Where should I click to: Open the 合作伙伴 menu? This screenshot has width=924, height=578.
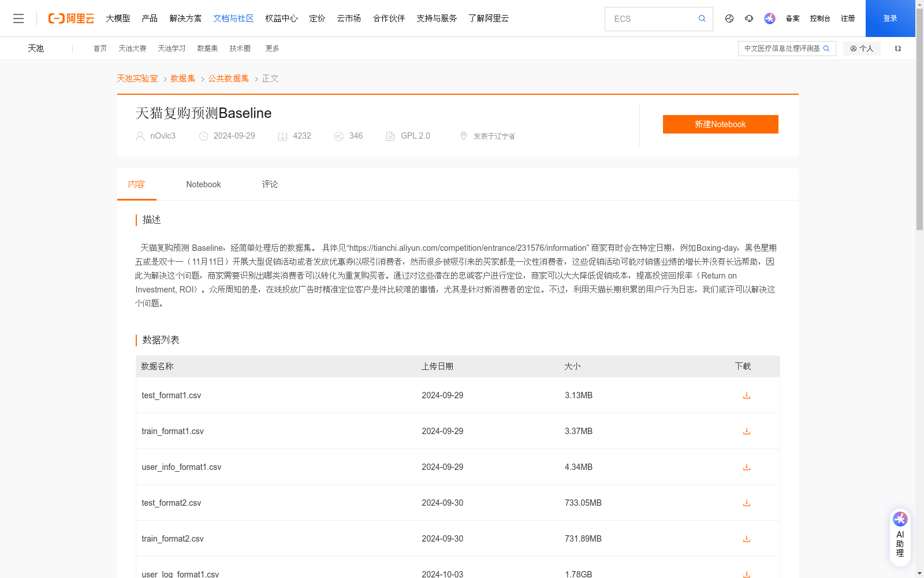click(x=389, y=18)
